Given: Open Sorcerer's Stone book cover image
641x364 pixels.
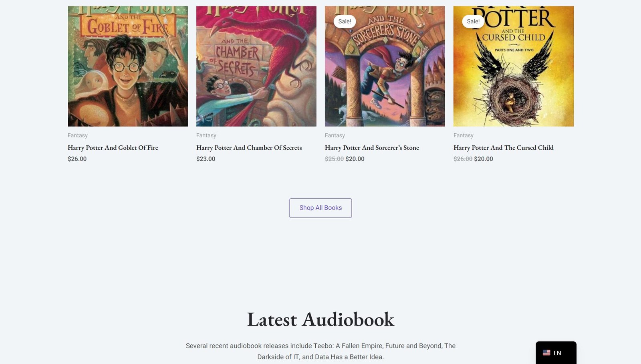Looking at the screenshot, I should pyautogui.click(x=385, y=66).
